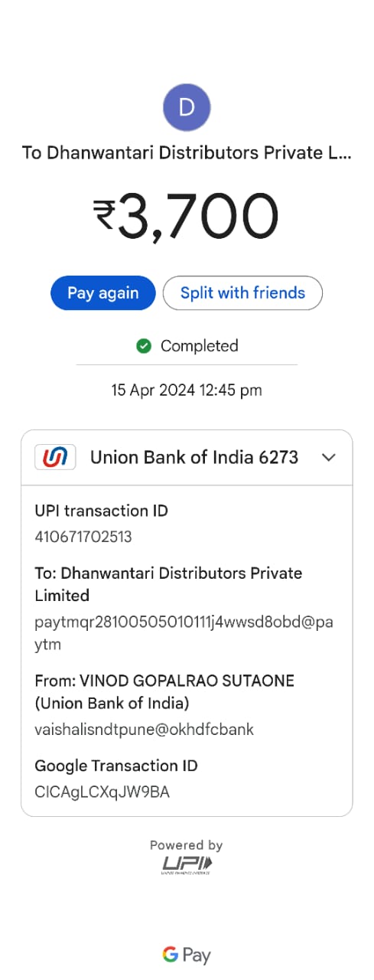Select the UPI transaction ID 410671702513
The width and height of the screenshot is (374, 980).
point(83,537)
